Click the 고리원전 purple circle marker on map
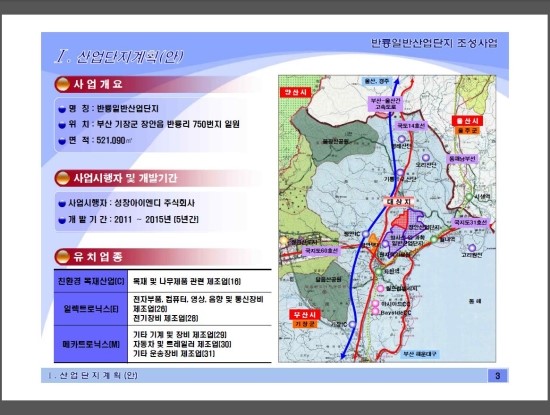 tap(472, 247)
